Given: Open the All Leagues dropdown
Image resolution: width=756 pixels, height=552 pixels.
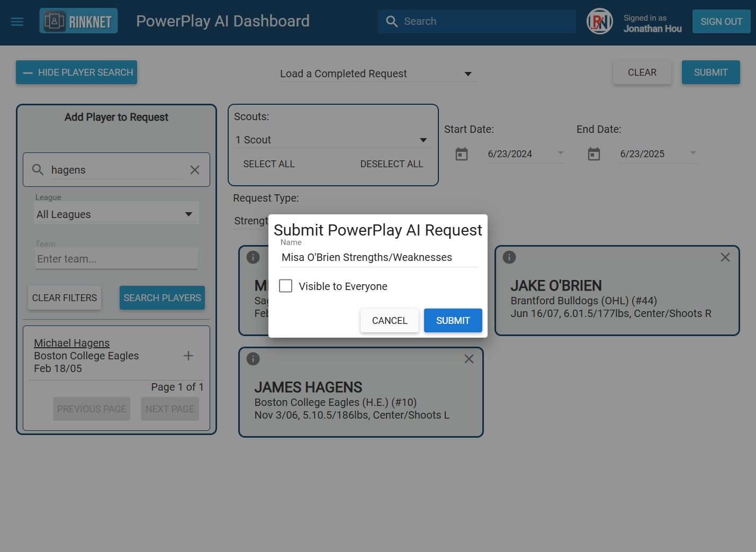Looking at the screenshot, I should [x=116, y=214].
